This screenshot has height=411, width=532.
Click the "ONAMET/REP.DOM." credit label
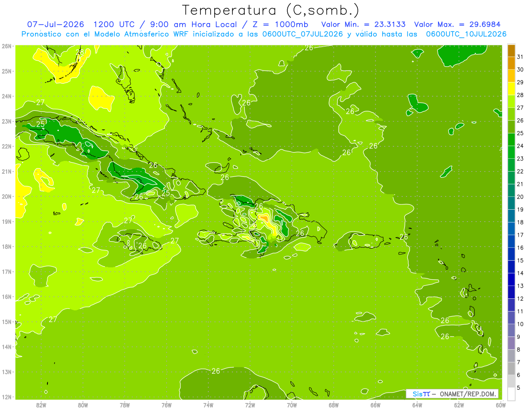pos(467,394)
